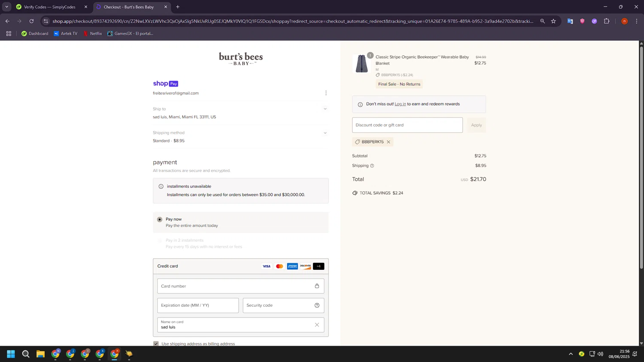Click the American Express icon
The width and height of the screenshot is (644, 362).
pos(292,266)
